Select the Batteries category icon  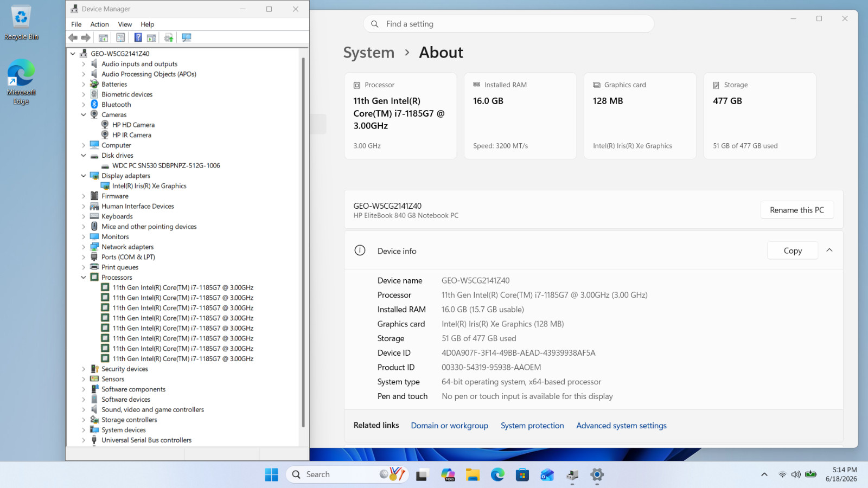[94, 84]
